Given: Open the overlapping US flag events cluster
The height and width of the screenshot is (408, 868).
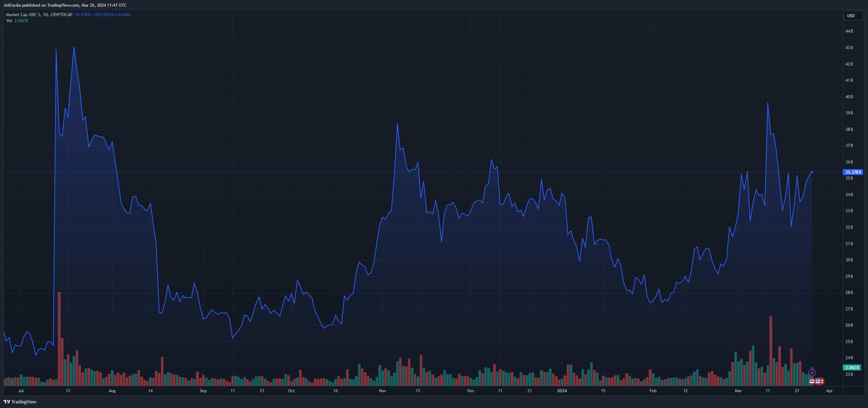Looking at the screenshot, I should [820, 381].
